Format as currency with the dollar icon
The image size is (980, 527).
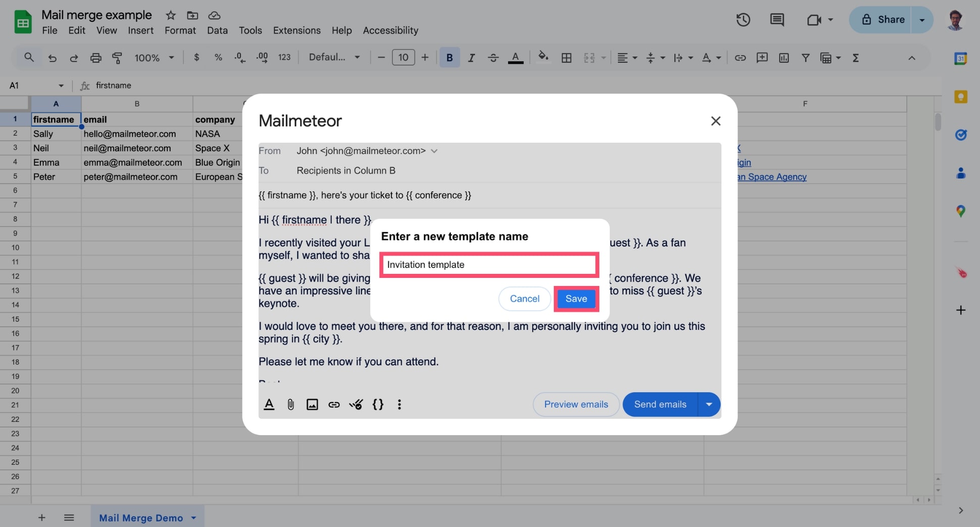click(x=196, y=58)
